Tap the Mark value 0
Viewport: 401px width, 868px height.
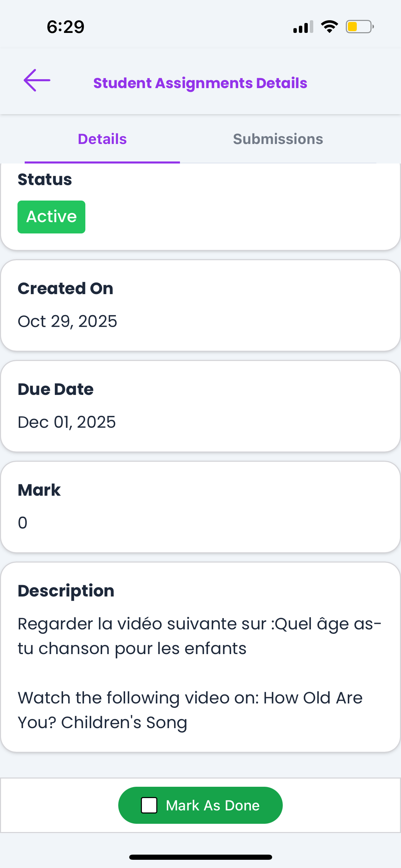click(x=23, y=523)
